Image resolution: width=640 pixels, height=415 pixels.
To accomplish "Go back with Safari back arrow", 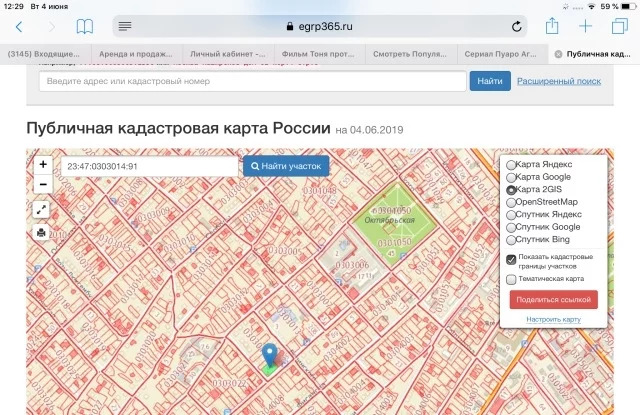I will pyautogui.click(x=19, y=27).
